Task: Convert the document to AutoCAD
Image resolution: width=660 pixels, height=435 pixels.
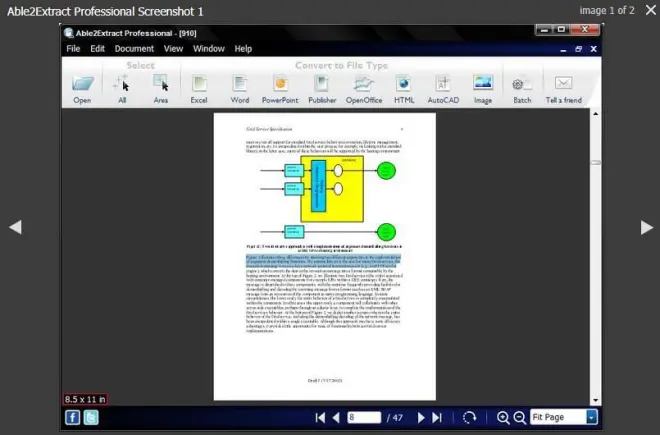Action: tap(443, 85)
